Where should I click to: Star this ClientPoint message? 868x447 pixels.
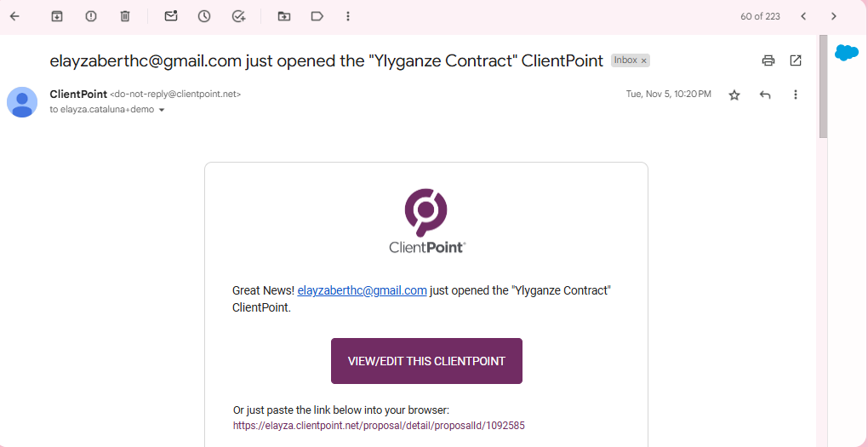734,95
